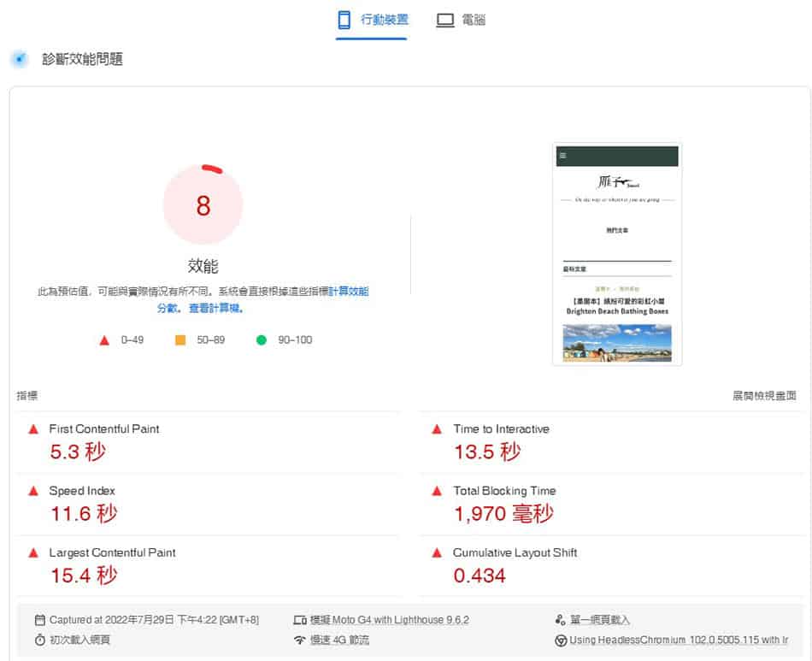
Task: Select the emulated device icon beside Moto G4
Action: point(299,619)
